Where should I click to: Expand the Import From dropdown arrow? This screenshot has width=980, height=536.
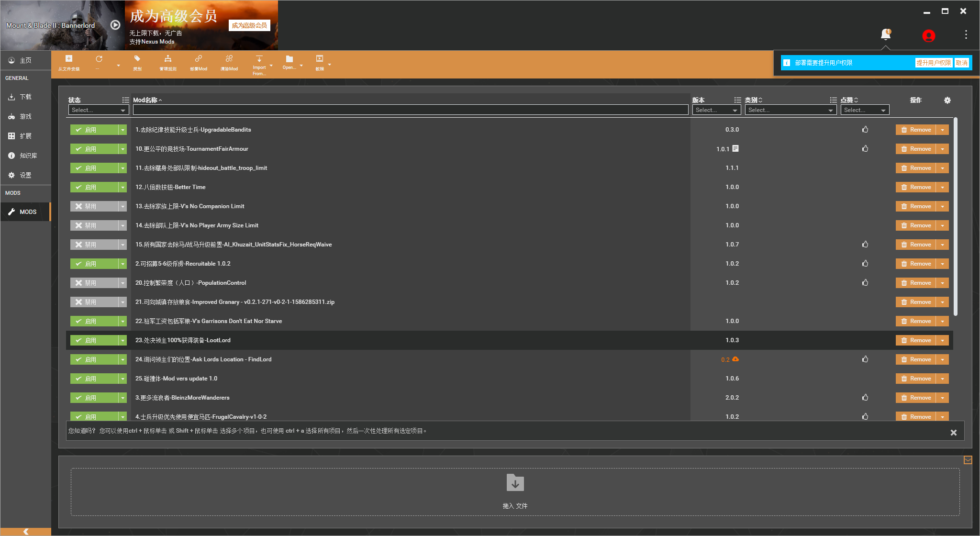(x=271, y=66)
